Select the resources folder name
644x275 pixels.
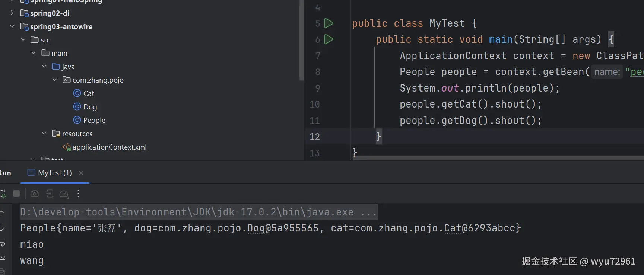tap(77, 134)
